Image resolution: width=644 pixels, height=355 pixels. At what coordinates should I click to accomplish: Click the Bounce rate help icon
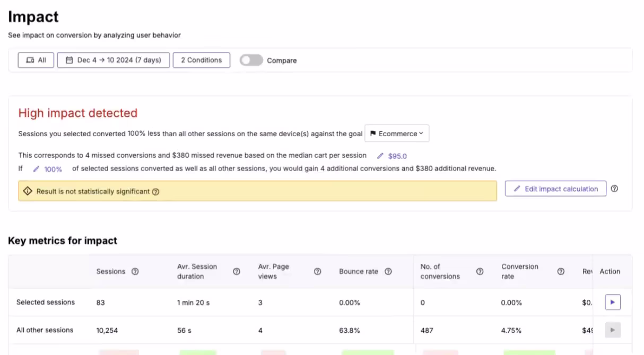[x=388, y=271]
